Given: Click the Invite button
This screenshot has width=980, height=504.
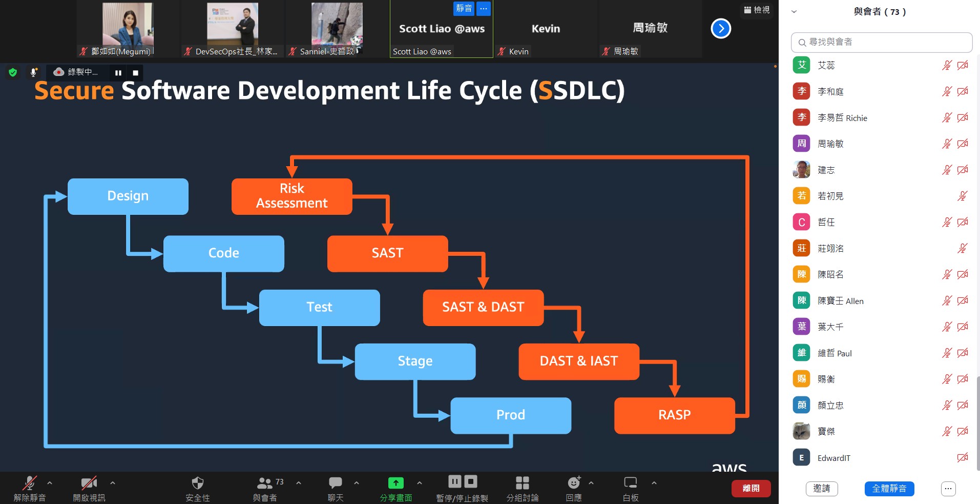Looking at the screenshot, I should [821, 489].
